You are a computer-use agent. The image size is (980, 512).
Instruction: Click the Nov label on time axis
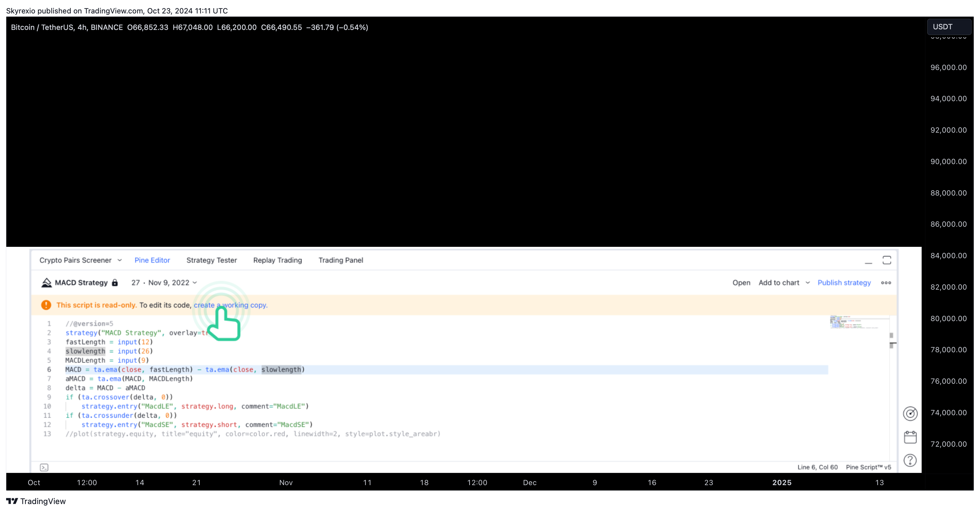point(286,483)
